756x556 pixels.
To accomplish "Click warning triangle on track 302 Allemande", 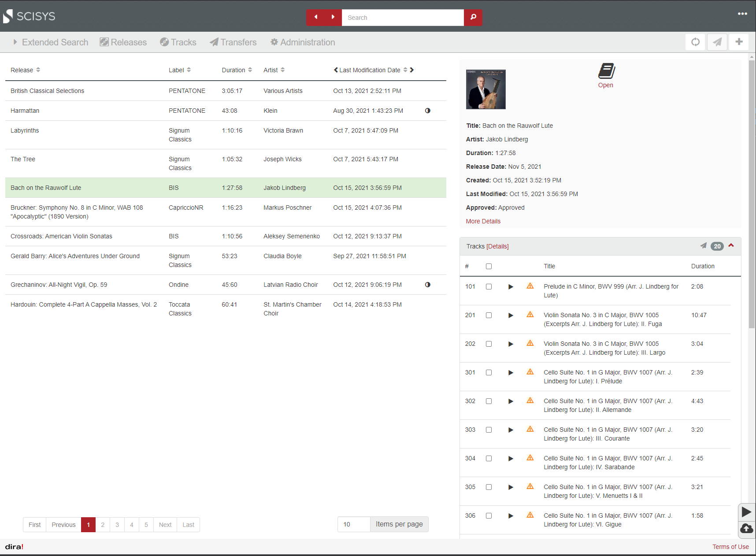I will (x=530, y=400).
